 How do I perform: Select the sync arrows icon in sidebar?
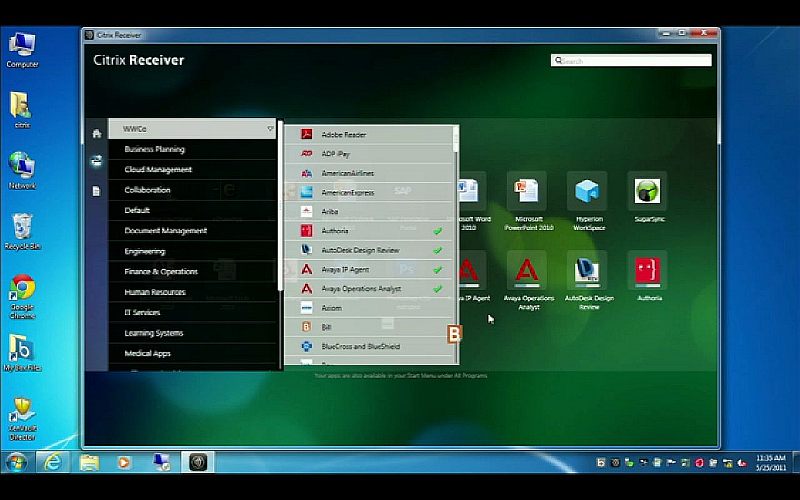[x=96, y=161]
